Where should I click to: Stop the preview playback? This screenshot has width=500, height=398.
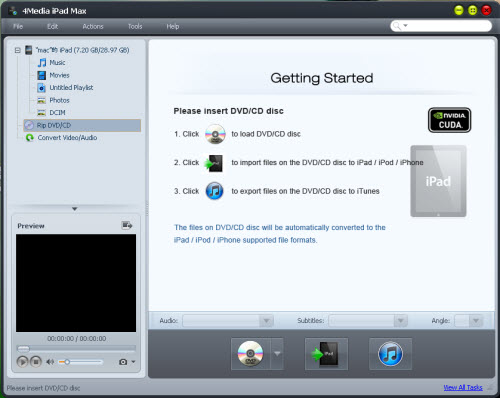tap(36, 362)
